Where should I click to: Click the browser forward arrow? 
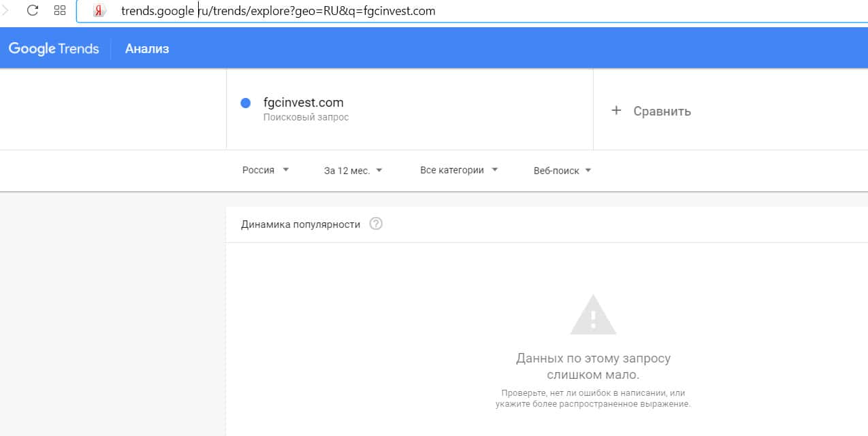pos(5,11)
